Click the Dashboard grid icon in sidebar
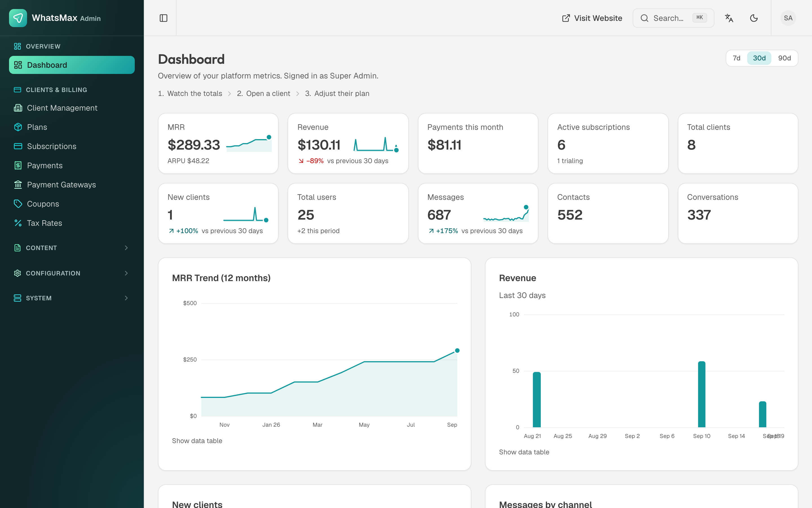812x508 pixels. coord(18,65)
